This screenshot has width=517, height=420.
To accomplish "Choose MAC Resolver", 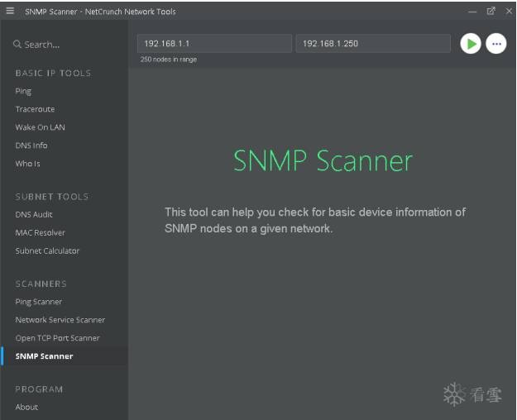I will coord(40,233).
